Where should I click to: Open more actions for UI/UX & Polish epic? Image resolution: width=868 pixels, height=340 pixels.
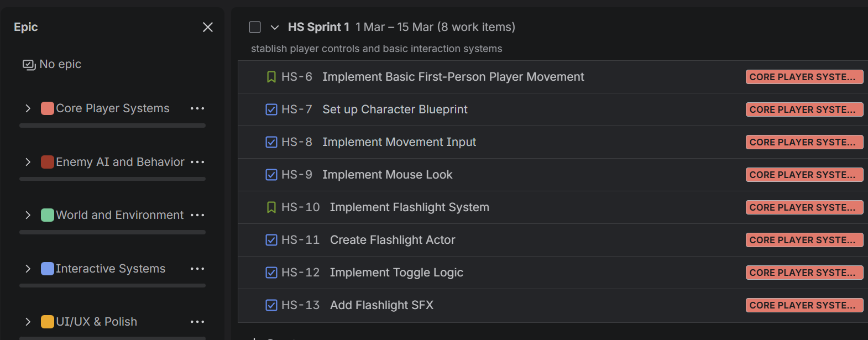point(197,322)
